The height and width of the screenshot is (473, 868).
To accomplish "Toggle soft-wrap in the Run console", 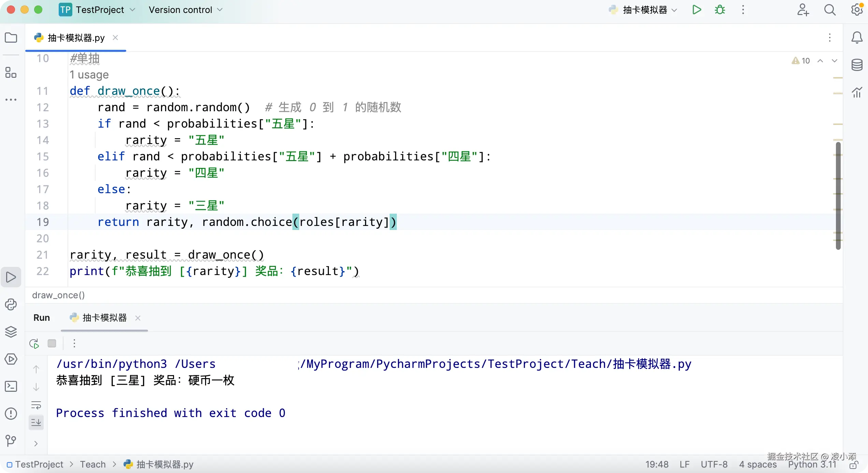I will (x=36, y=405).
